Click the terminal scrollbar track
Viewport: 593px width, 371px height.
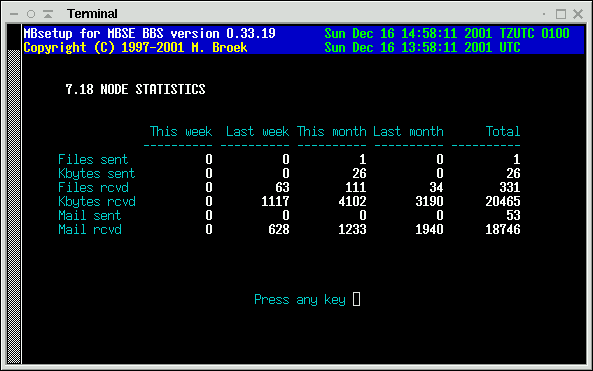coord(14,206)
